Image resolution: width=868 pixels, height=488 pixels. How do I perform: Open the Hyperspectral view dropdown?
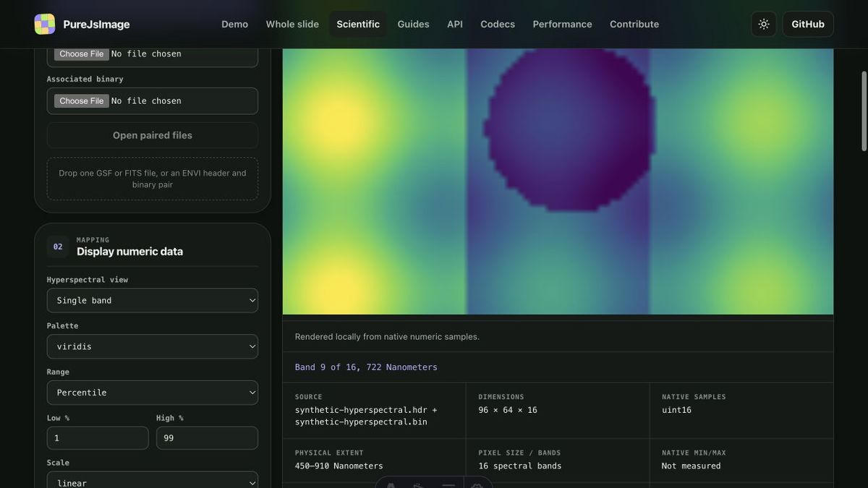pos(153,300)
